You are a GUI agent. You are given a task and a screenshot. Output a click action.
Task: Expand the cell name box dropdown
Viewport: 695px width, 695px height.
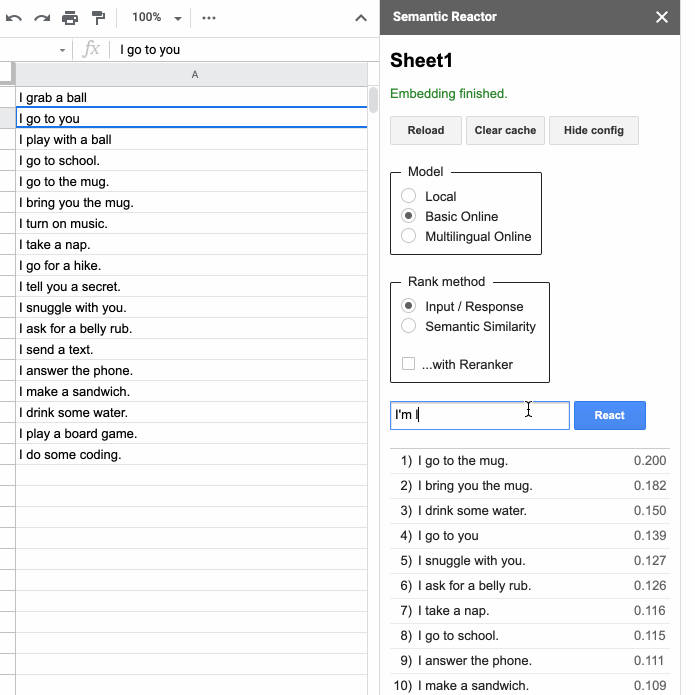point(62,50)
